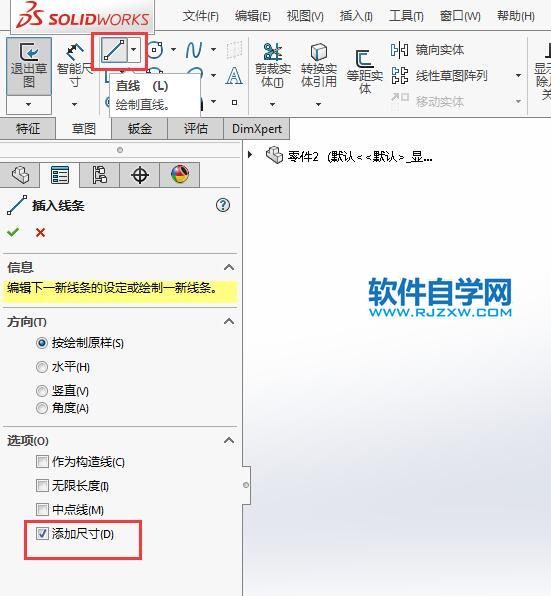
Task: Enable 作为构造线(C) checkbox
Action: tap(42, 462)
